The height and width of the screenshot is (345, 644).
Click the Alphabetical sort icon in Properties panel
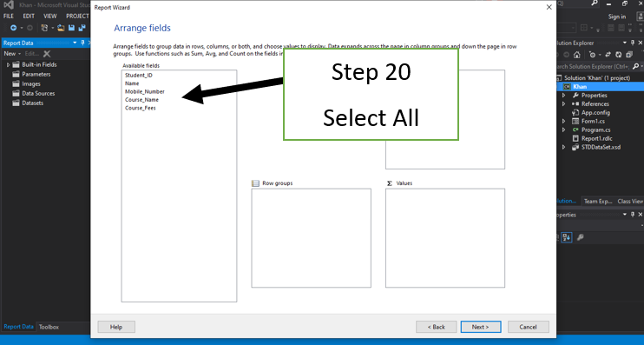click(x=567, y=237)
